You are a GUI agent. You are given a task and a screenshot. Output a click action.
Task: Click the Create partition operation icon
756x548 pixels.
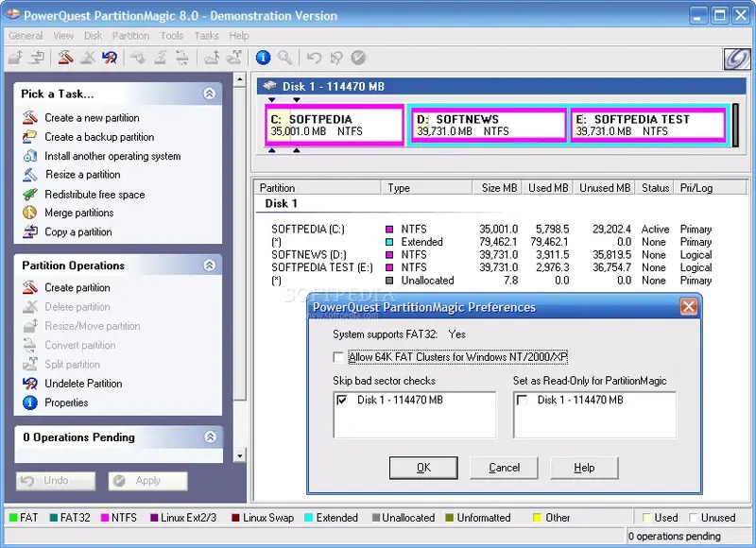click(x=30, y=288)
